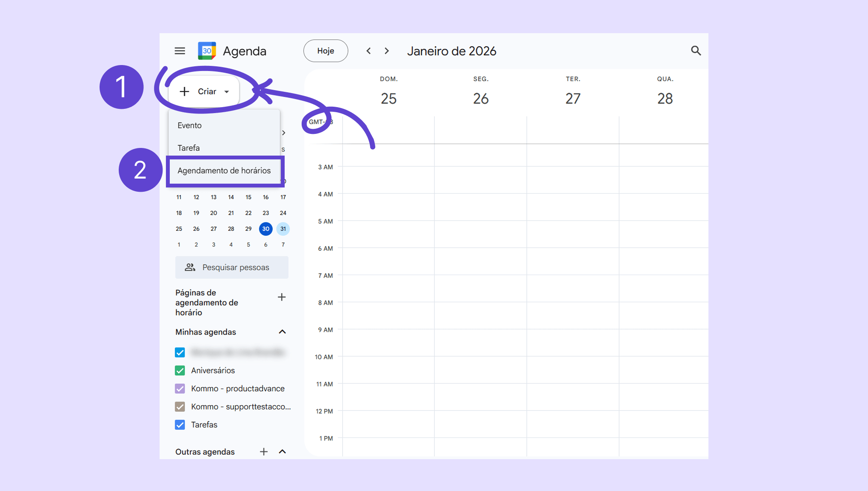The height and width of the screenshot is (491, 868).
Task: Click the Google Calendar logo
Action: 207,51
